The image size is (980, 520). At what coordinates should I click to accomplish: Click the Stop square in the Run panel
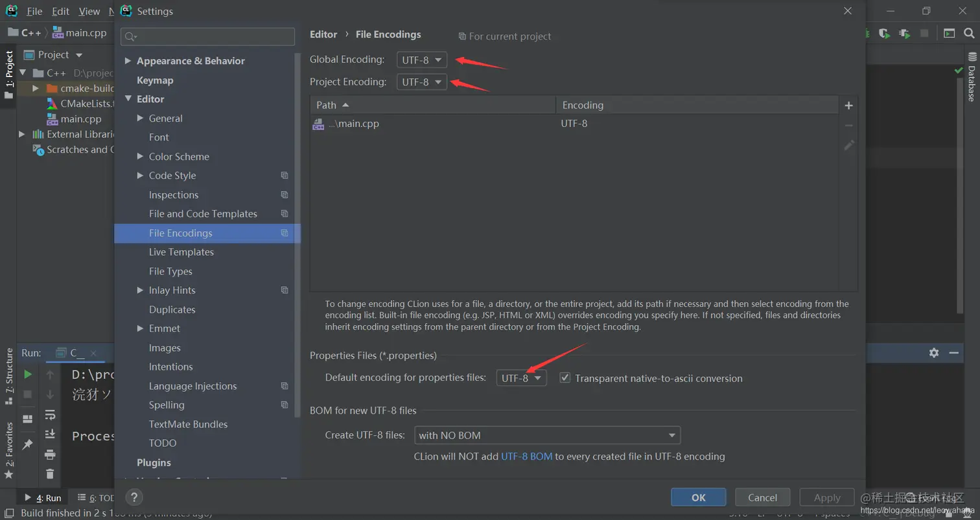(27, 394)
